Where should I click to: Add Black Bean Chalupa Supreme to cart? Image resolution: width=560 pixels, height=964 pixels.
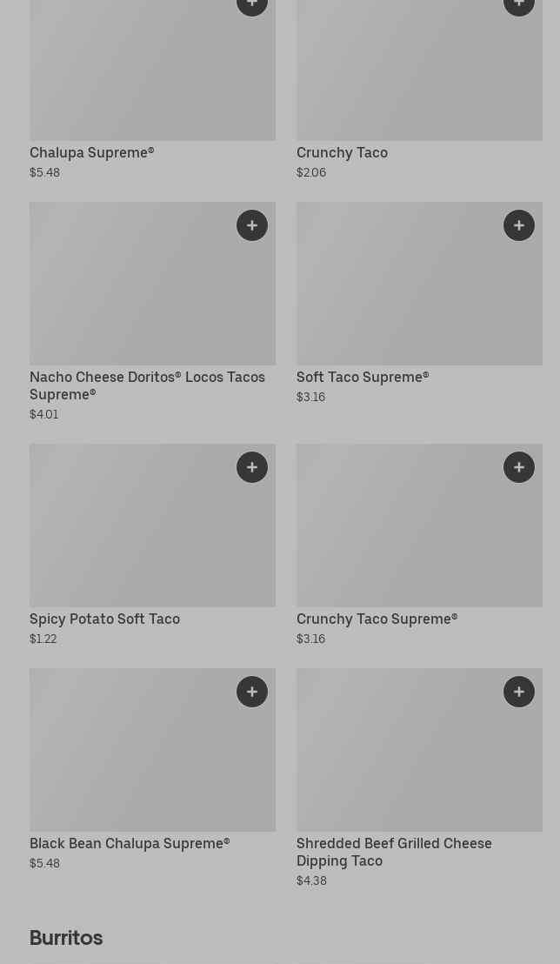click(x=252, y=692)
